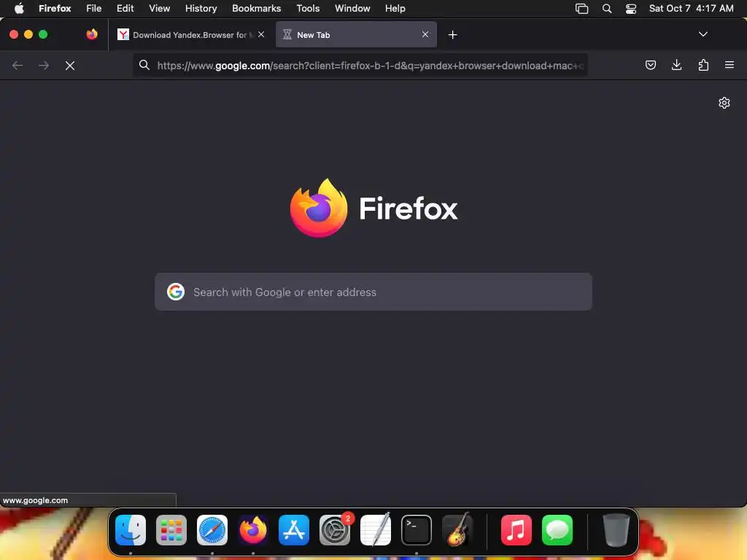Open the Help menu
Viewport: 747px width, 560px height.
tap(395, 8)
